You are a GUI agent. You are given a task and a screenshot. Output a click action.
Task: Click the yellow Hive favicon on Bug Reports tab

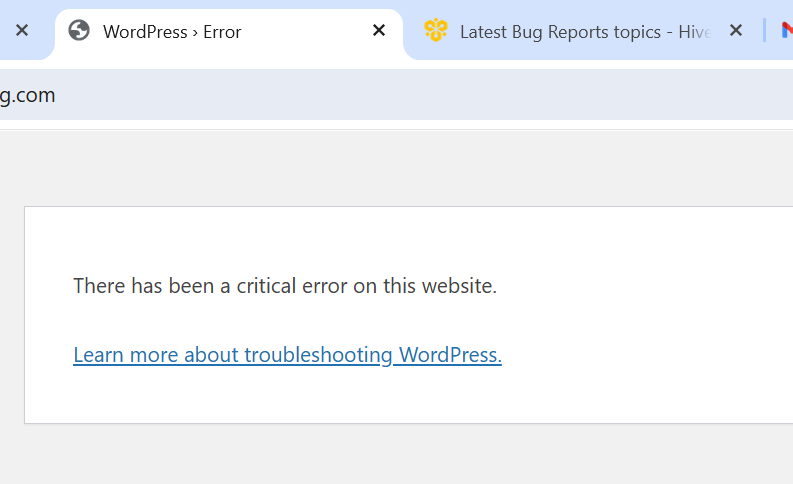pyautogui.click(x=435, y=31)
